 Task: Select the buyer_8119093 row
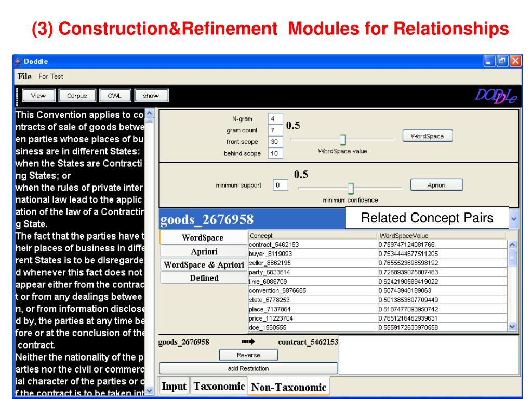coord(378,254)
